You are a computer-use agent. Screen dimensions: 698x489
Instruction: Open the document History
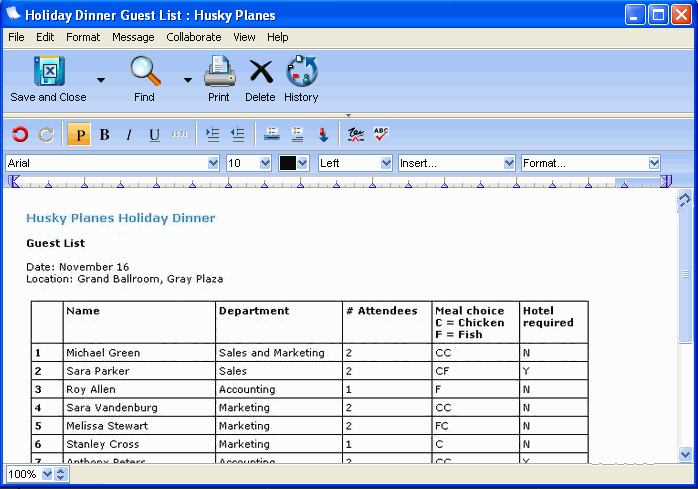[301, 72]
